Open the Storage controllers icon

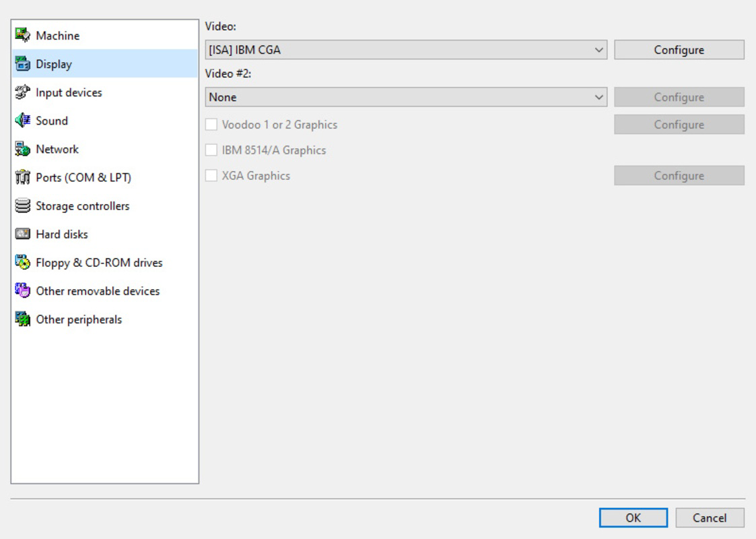coord(23,206)
